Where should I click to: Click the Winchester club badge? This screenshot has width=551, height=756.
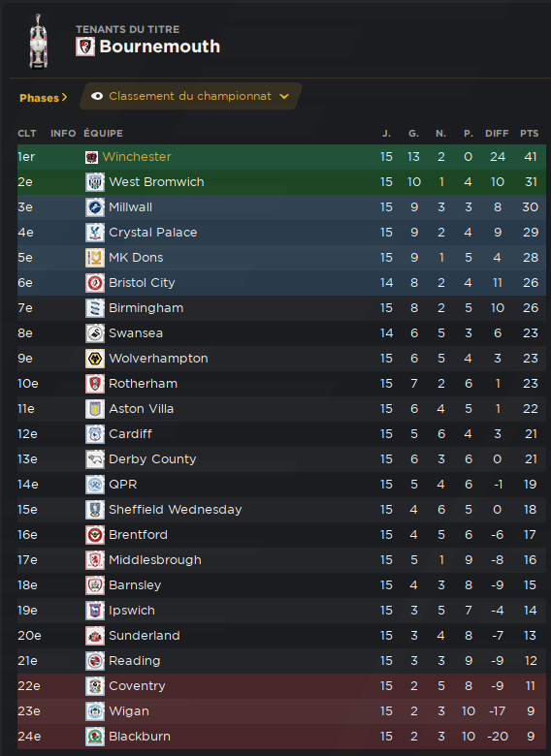[92, 157]
